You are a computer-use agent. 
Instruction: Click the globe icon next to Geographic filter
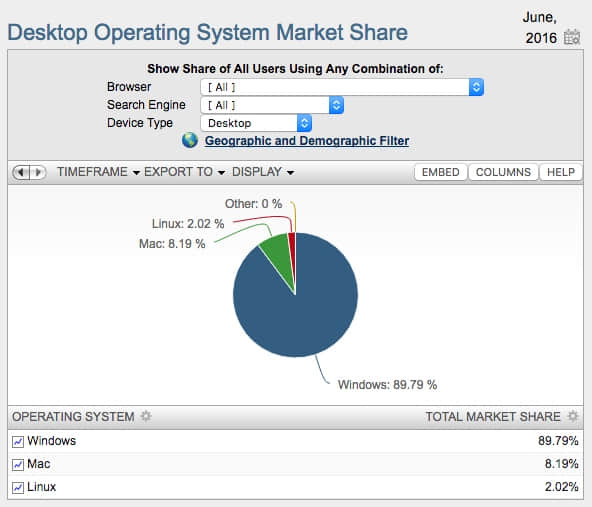tap(190, 140)
